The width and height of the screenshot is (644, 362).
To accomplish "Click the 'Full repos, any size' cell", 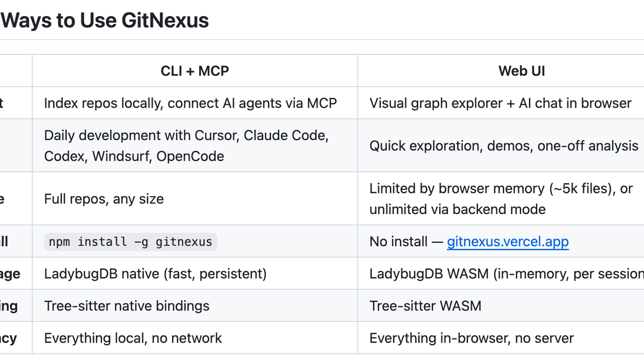I will pyautogui.click(x=195, y=199).
